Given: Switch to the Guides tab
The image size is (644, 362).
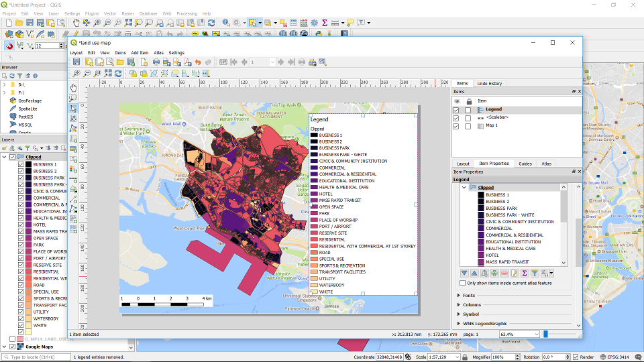Looking at the screenshot, I should (525, 164).
